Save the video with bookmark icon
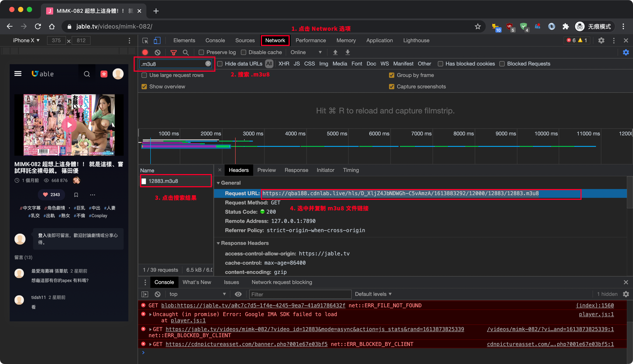Screen dimensions: 633x364 [x=76, y=195]
